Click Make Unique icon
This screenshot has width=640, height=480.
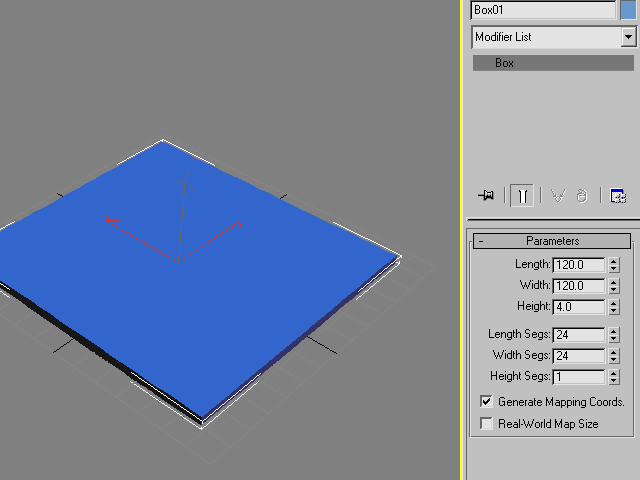coord(558,196)
